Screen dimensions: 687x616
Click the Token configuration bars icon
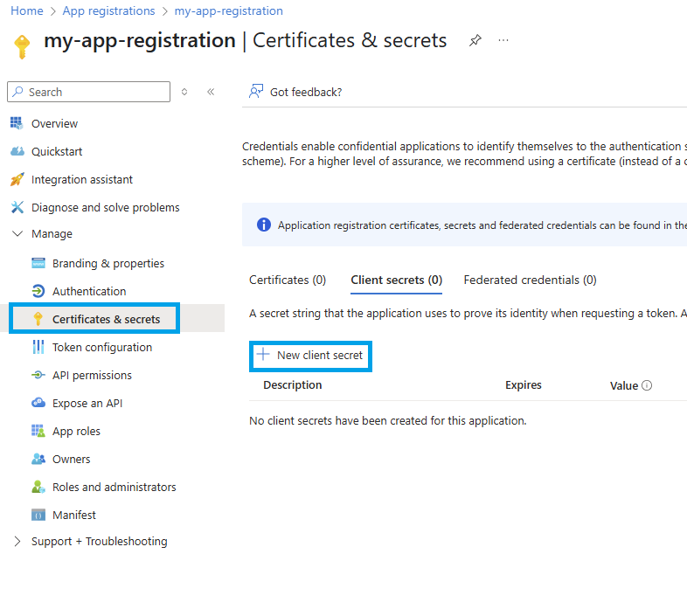pyautogui.click(x=38, y=347)
